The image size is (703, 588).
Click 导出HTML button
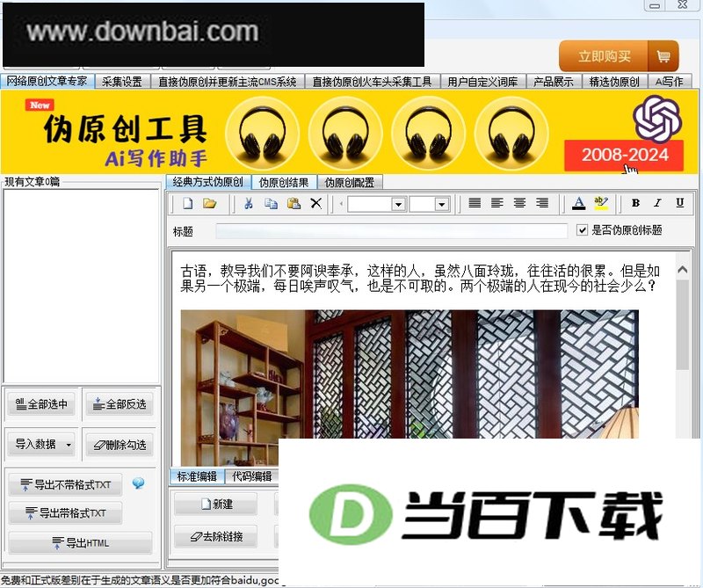pyautogui.click(x=81, y=543)
